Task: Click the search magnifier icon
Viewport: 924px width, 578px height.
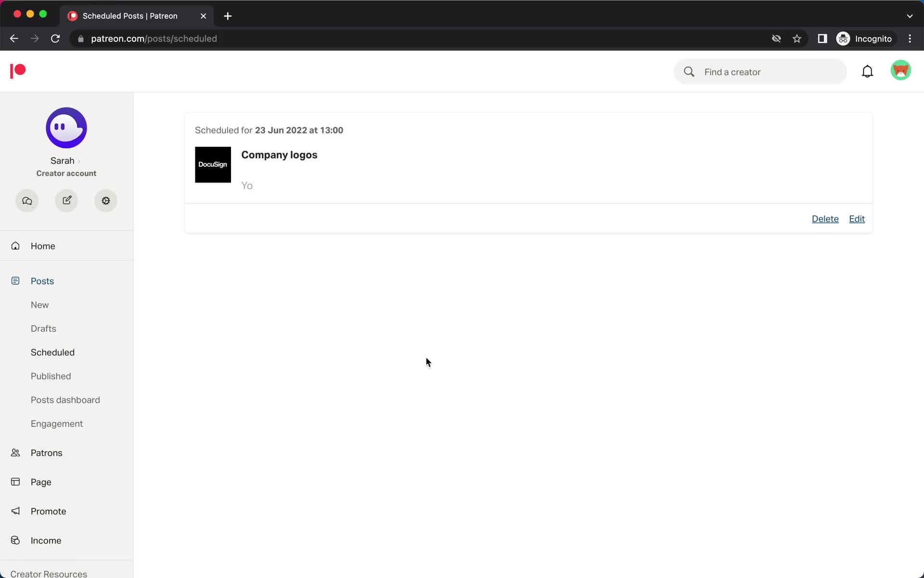Action: tap(688, 72)
